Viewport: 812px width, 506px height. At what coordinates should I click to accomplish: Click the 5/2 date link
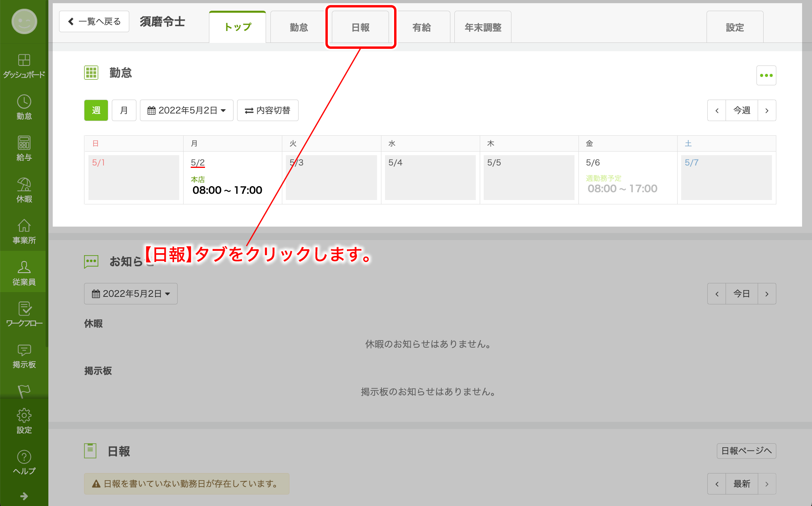point(197,163)
